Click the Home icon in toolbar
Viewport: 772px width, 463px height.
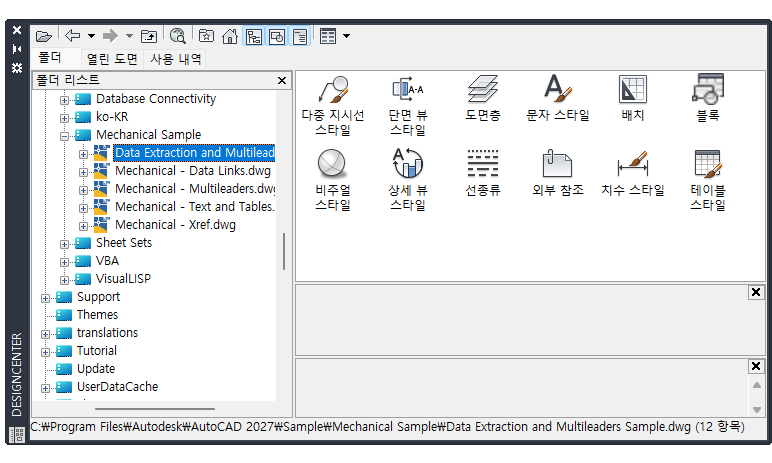[229, 36]
